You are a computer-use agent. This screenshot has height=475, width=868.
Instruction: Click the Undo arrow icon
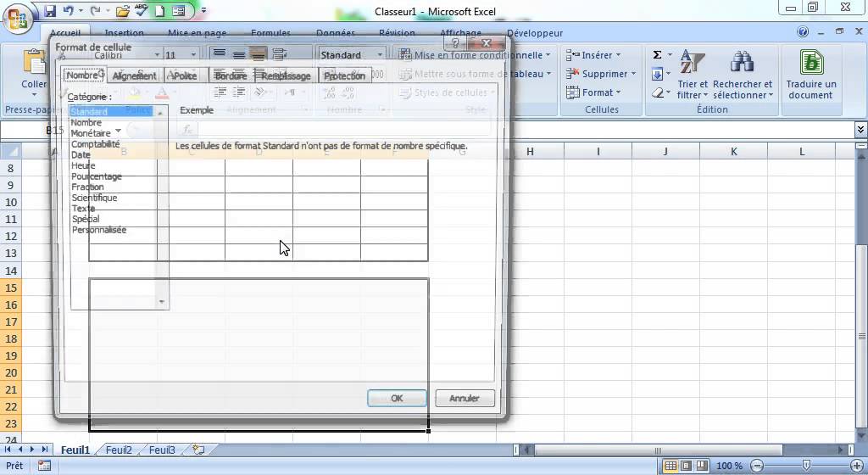(x=68, y=10)
